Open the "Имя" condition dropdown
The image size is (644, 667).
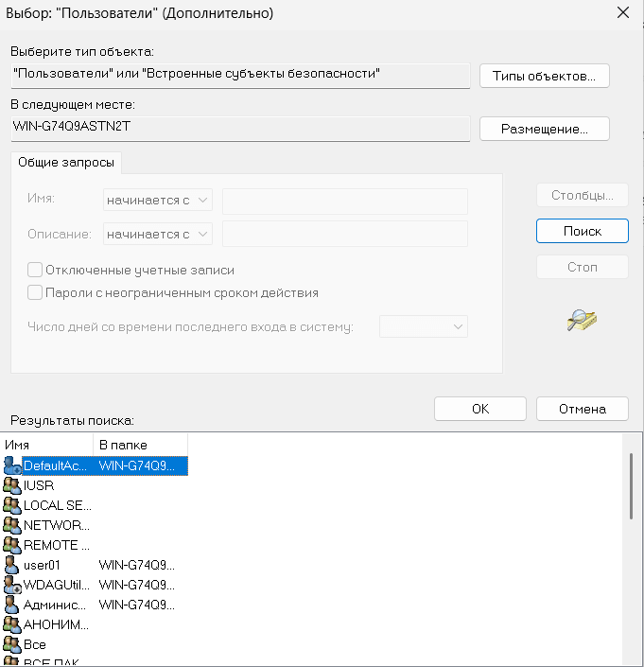[x=158, y=201]
